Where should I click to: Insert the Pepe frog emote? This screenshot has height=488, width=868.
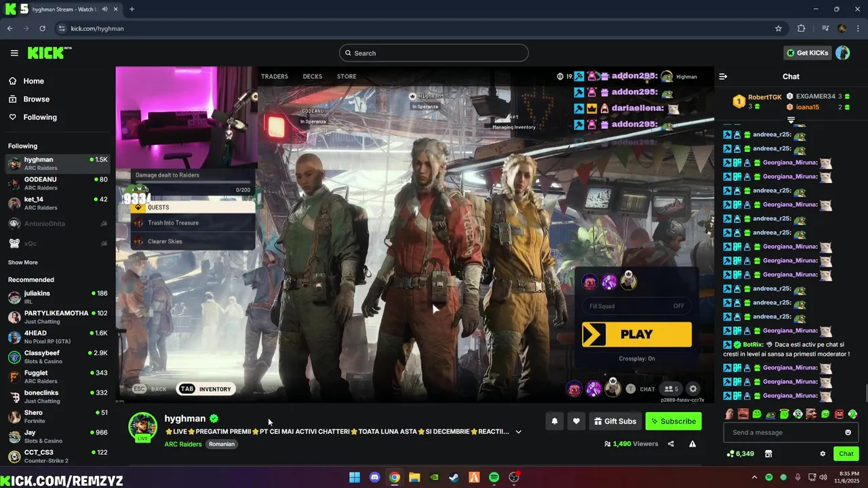pyautogui.click(x=770, y=414)
